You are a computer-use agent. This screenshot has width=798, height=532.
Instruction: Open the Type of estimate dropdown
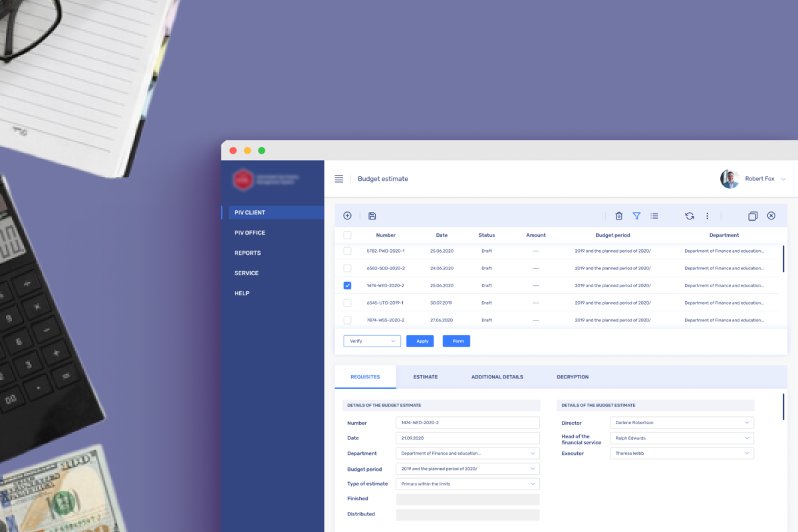[x=467, y=484]
